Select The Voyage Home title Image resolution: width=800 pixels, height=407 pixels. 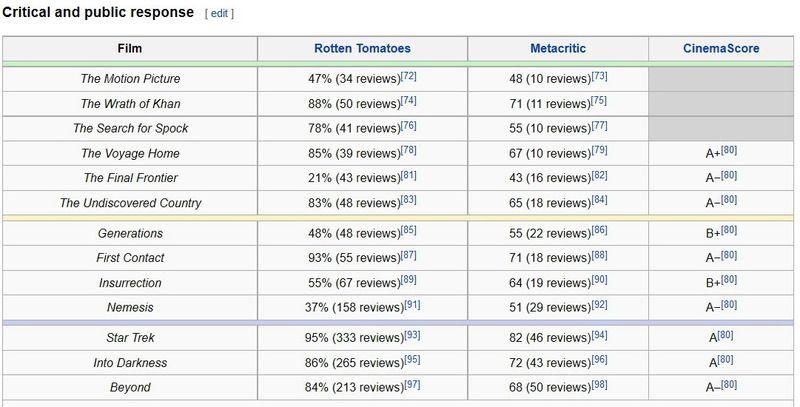[x=130, y=153]
